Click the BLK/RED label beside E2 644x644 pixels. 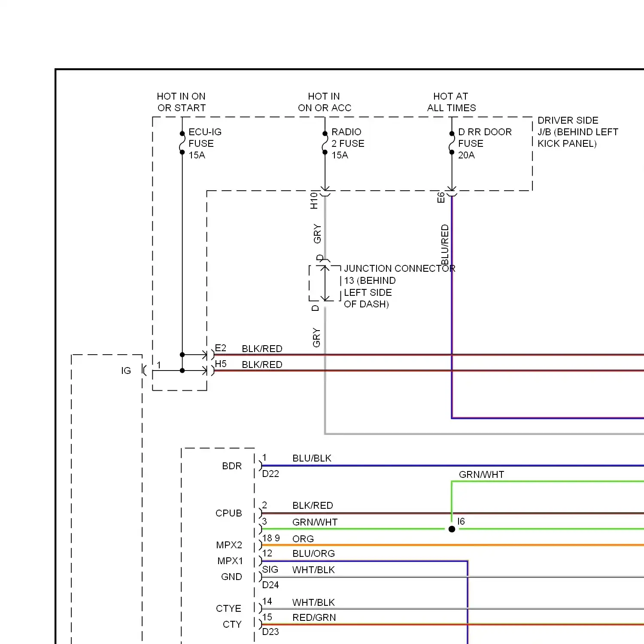262,349
